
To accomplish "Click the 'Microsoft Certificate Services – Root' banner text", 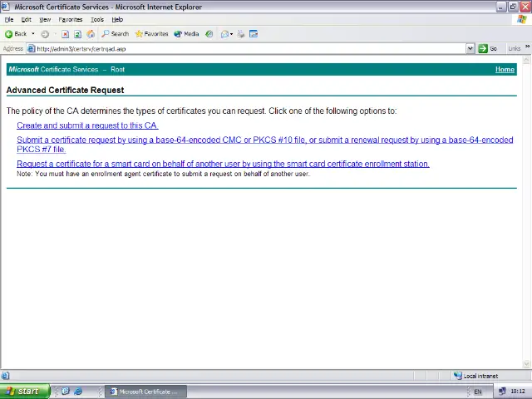I will tap(66, 70).
